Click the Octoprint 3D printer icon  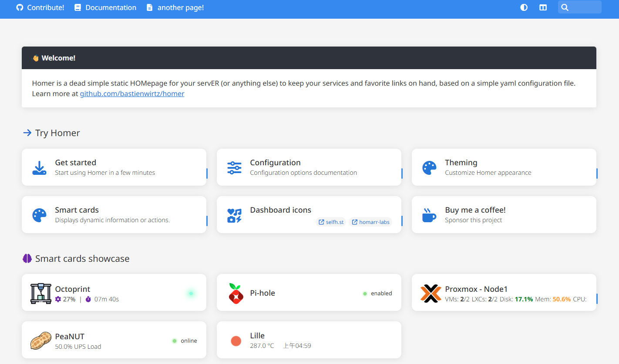pos(41,293)
